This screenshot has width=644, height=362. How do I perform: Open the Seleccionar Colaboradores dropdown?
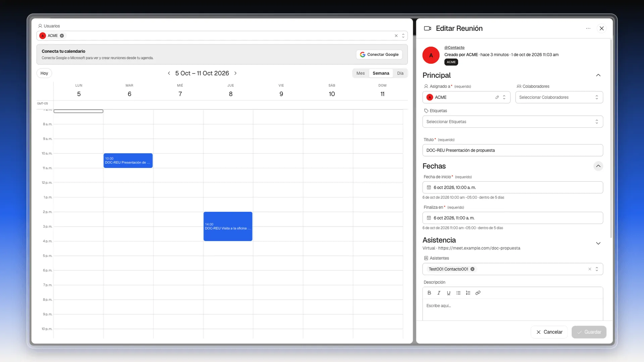click(x=559, y=97)
